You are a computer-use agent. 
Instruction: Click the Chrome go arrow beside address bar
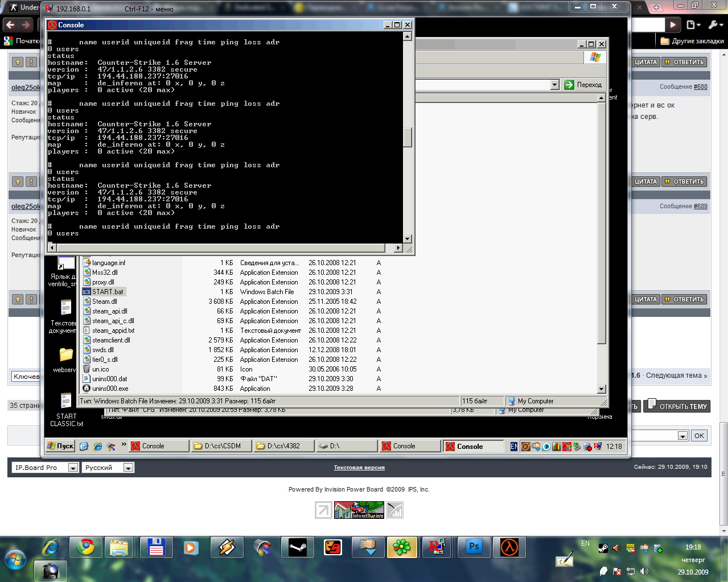point(673,24)
